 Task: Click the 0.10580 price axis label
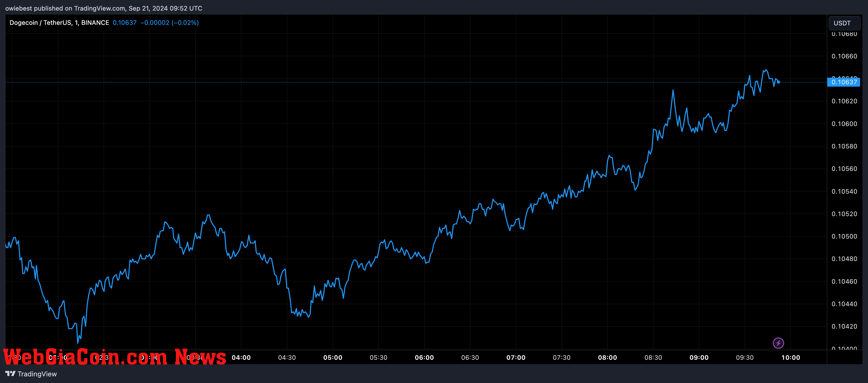(x=844, y=146)
